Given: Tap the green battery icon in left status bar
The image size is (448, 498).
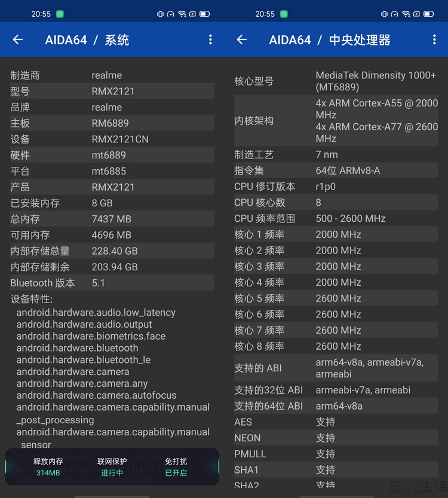Looking at the screenshot, I should (60, 14).
